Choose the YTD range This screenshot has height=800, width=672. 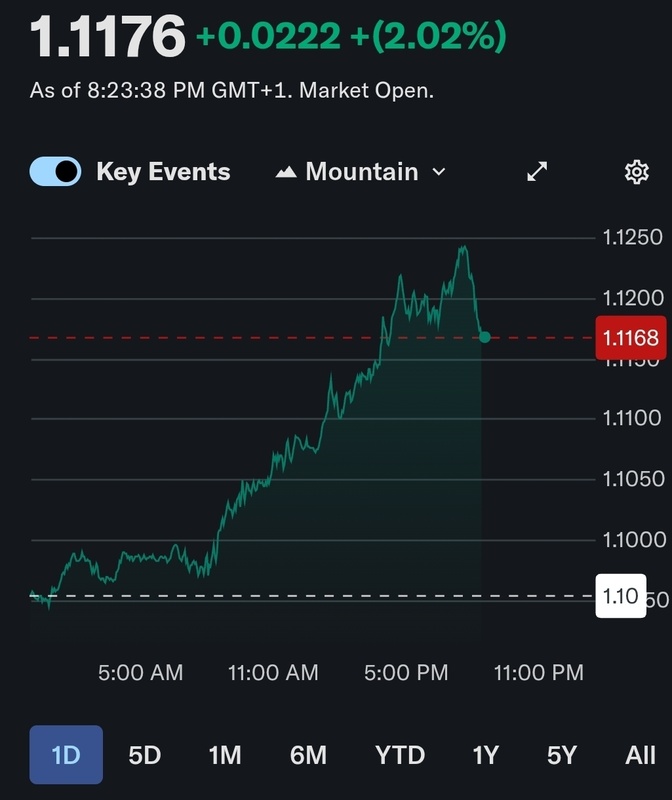point(400,755)
